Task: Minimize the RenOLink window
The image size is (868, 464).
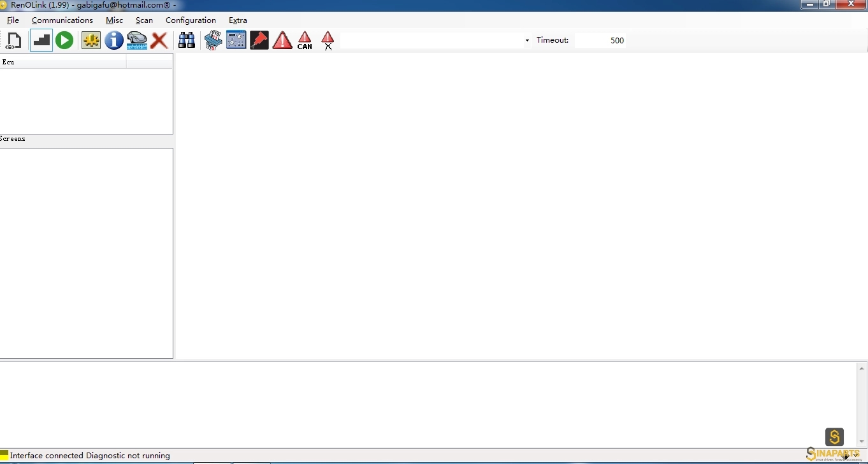Action: [x=810, y=4]
